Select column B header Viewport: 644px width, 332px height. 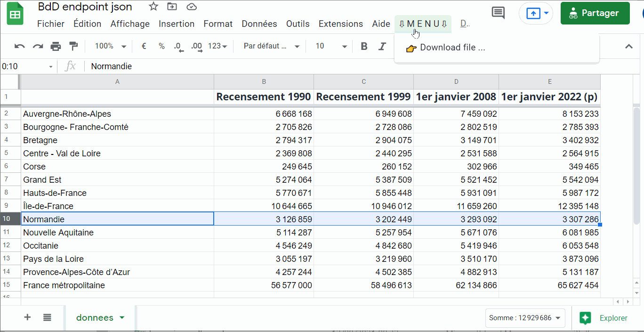(x=264, y=82)
